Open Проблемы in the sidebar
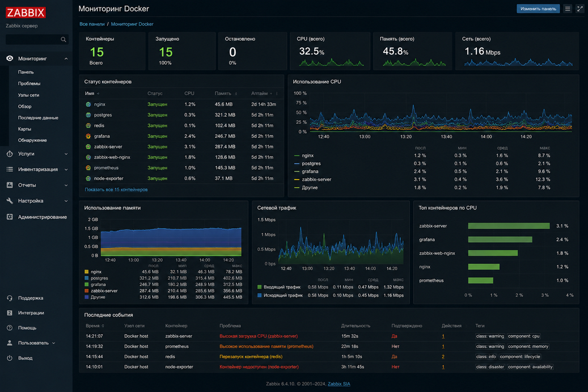This screenshot has width=588, height=392. pyautogui.click(x=29, y=83)
